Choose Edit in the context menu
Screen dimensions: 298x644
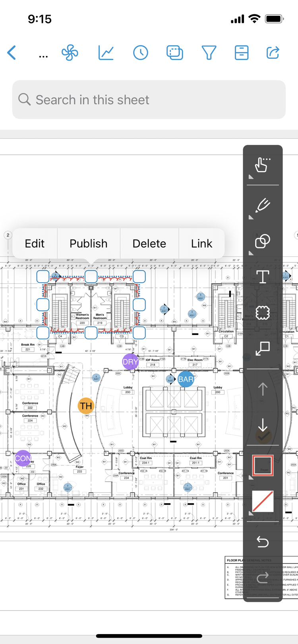click(35, 244)
